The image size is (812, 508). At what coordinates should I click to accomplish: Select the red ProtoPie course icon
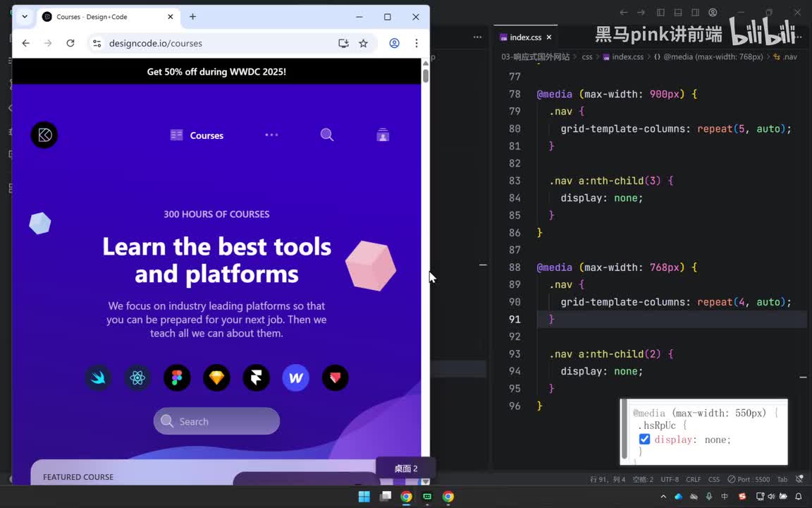[x=335, y=377]
